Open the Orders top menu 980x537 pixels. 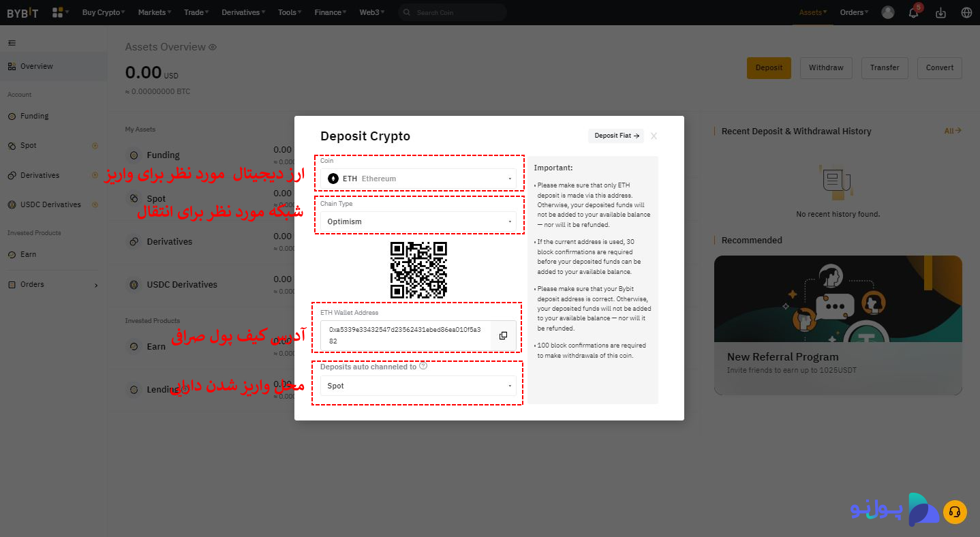point(855,12)
